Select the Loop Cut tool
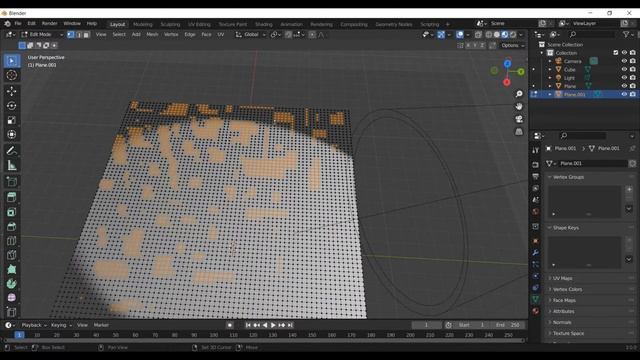 point(12,241)
